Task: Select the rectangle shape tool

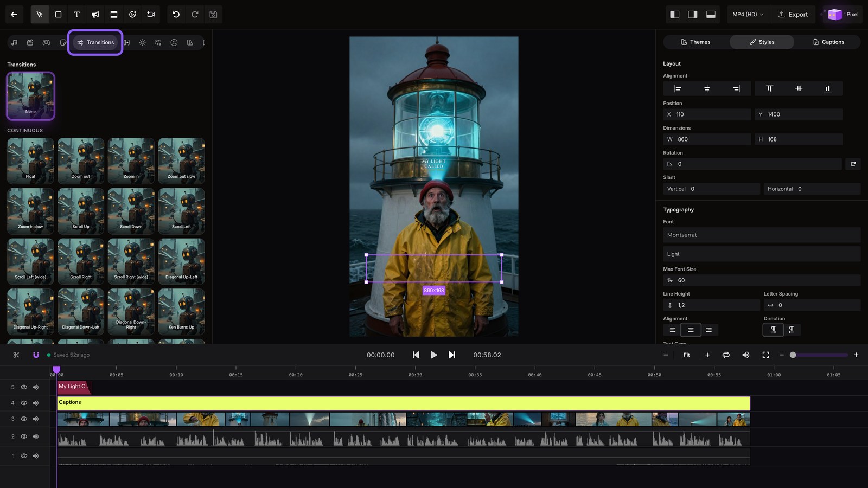Action: tap(58, 15)
